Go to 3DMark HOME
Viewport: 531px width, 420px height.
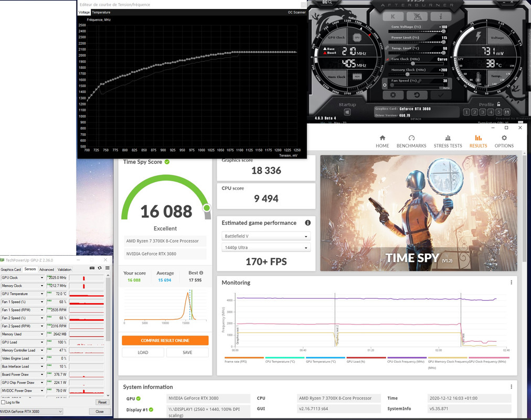click(x=383, y=141)
